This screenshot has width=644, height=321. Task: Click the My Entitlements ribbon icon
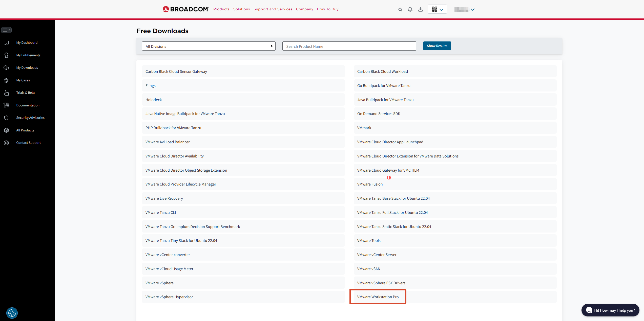click(6, 55)
